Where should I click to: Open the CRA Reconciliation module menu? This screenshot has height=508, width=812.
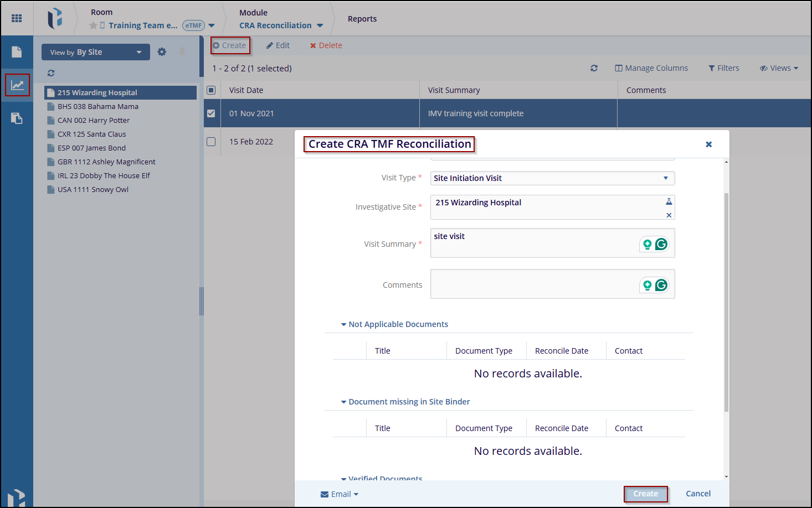281,25
